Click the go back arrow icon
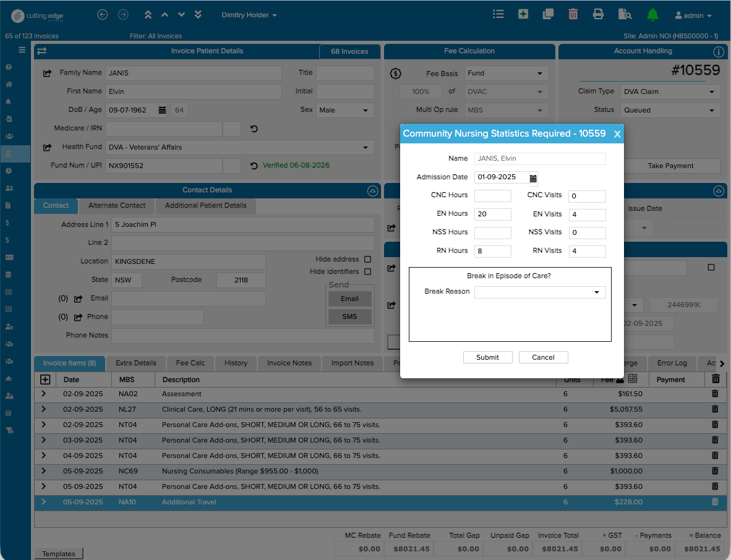The width and height of the screenshot is (731, 560). pyautogui.click(x=102, y=15)
